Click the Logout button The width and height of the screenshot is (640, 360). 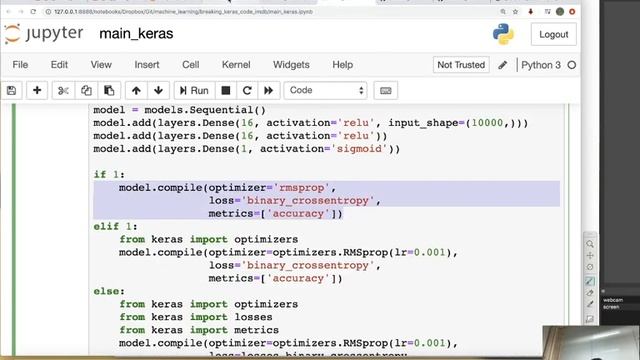point(553,34)
